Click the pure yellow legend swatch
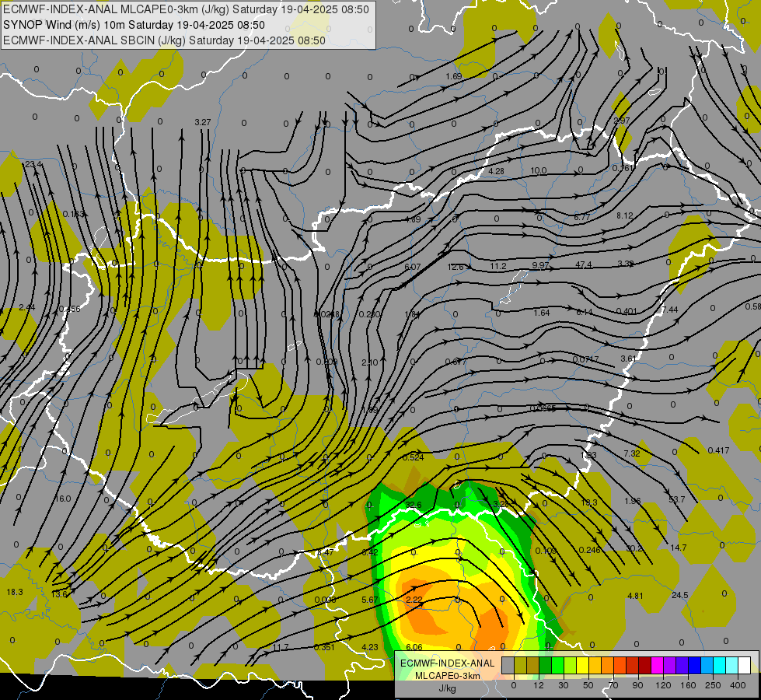This screenshot has width=761, height=700. 582,665
